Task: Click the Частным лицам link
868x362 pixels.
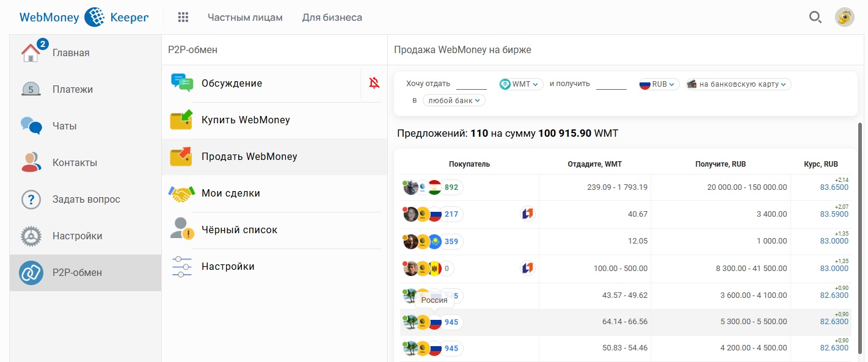Action: click(x=245, y=17)
